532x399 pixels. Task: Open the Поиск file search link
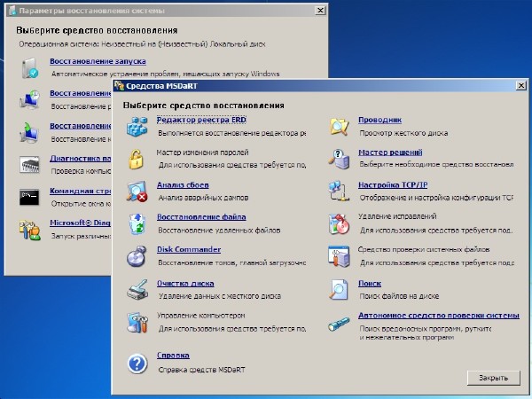click(370, 282)
